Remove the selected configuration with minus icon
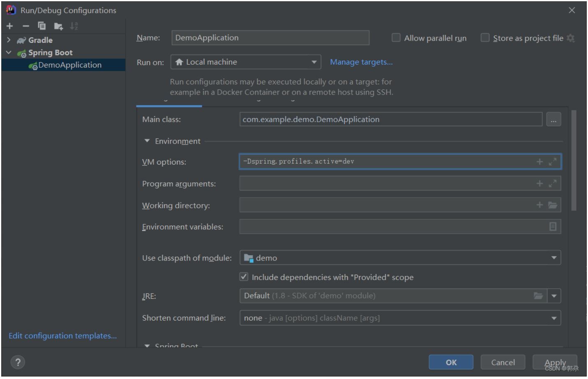Viewport: 588px width, 379px height. click(x=26, y=26)
